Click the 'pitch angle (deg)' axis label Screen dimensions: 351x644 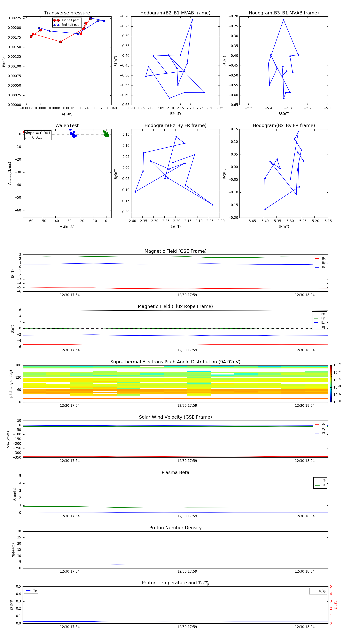(x=11, y=384)
